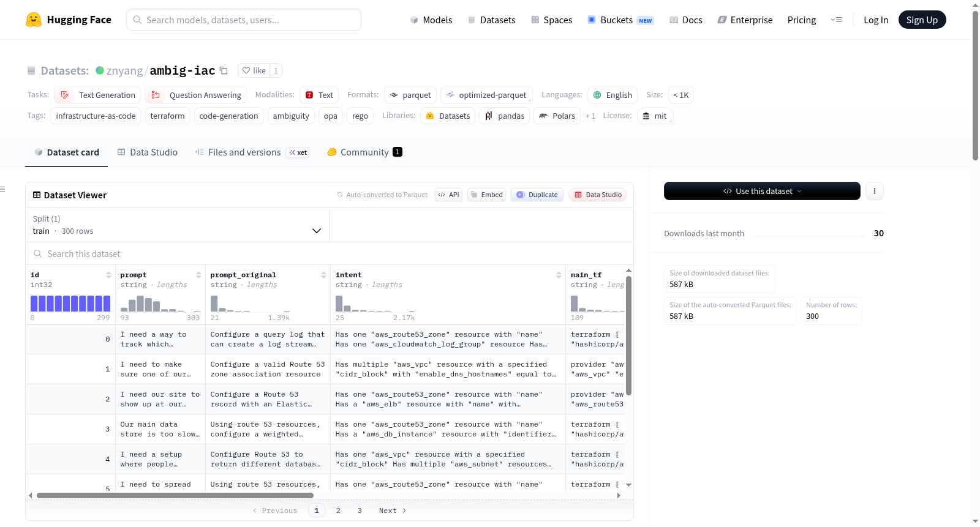The height and width of the screenshot is (527, 980).
Task: Visit the Pricing page
Action: [x=802, y=20]
